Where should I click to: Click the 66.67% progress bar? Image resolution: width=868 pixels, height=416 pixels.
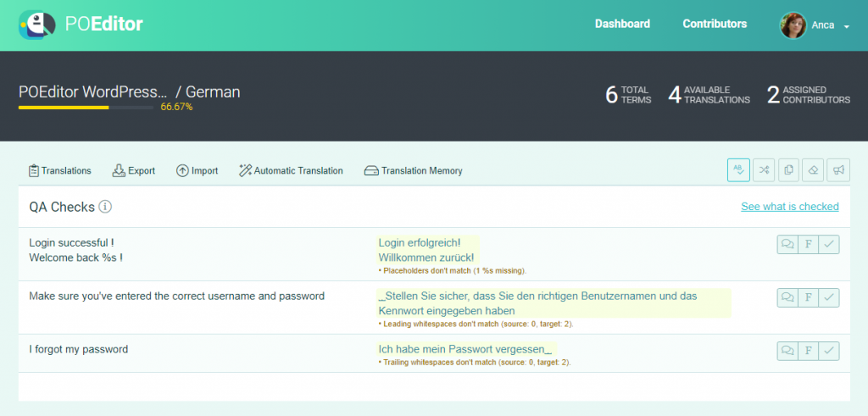tap(86, 108)
